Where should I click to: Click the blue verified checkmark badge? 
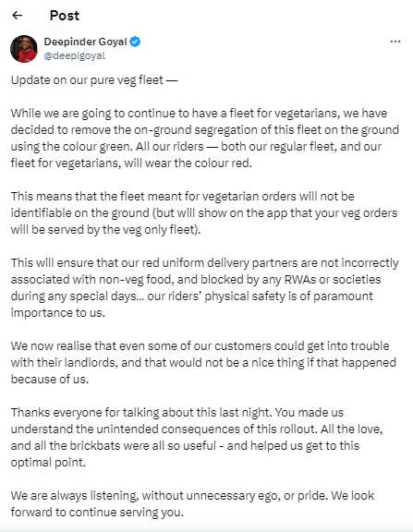coord(135,42)
